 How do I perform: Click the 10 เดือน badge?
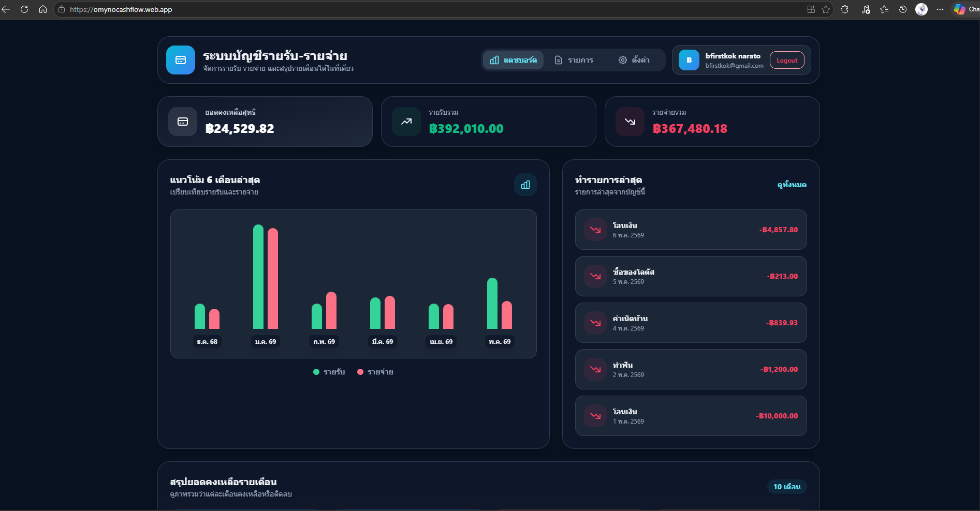(787, 487)
